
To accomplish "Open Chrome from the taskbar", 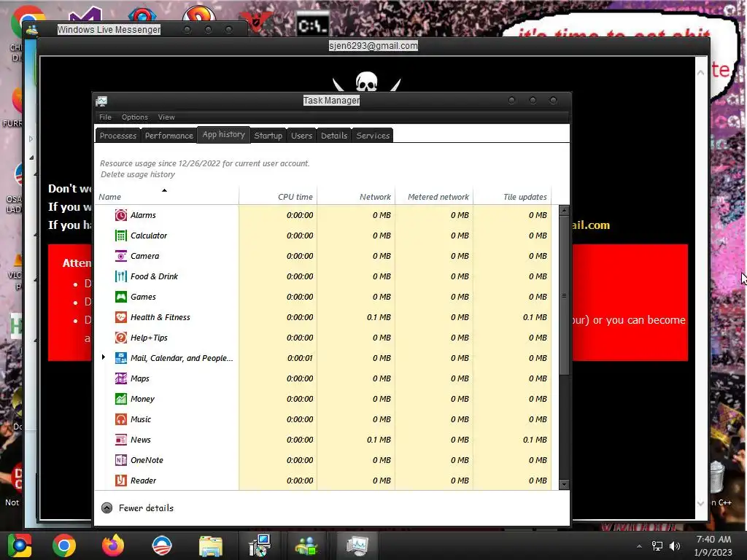I will 64,545.
